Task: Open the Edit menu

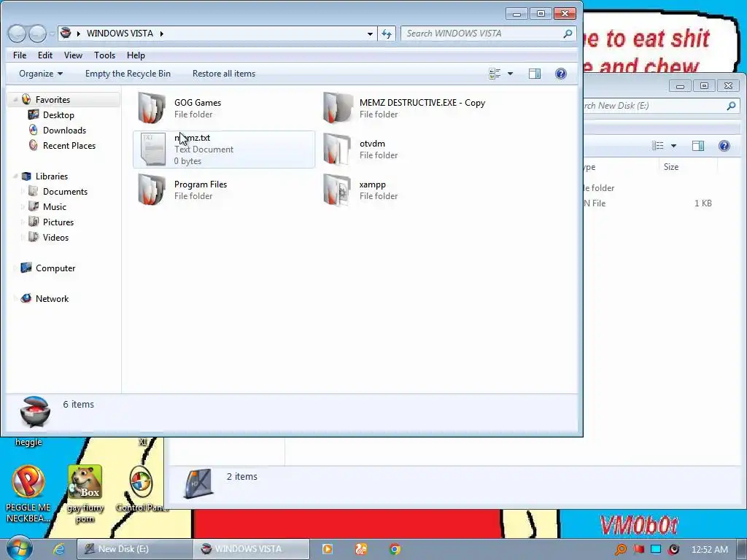Action: (x=45, y=55)
